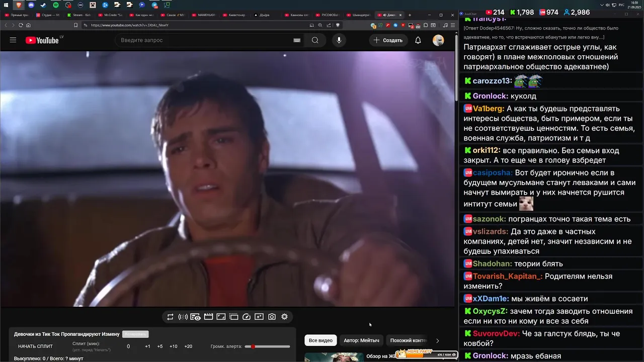Click the Создать button
The height and width of the screenshot is (362, 644).
tap(388, 40)
